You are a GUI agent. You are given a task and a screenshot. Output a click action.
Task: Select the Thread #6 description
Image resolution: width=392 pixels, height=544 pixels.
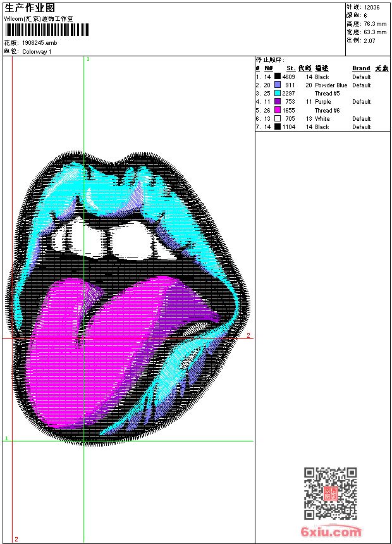[x=327, y=110]
